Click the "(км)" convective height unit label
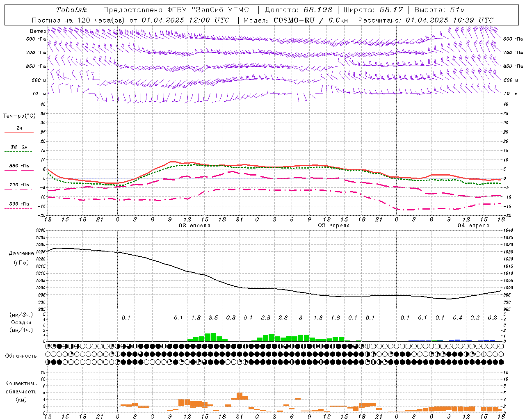This screenshot has width=525, height=420. pyautogui.click(x=21, y=399)
